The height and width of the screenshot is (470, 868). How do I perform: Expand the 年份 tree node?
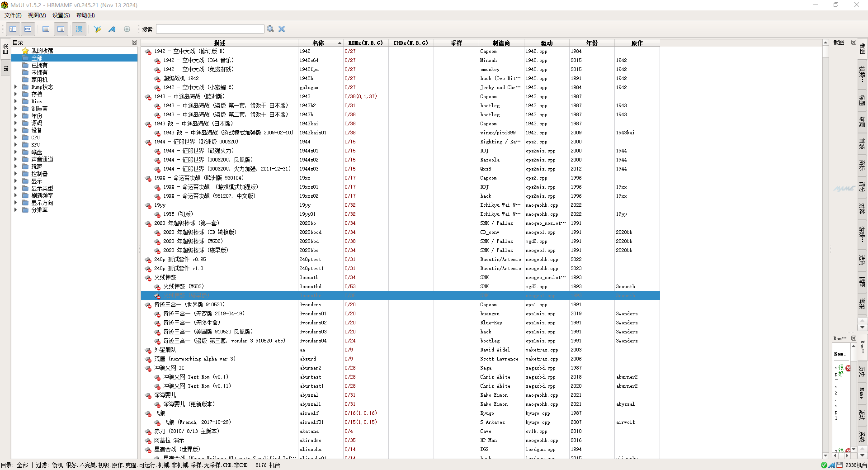(x=16, y=116)
